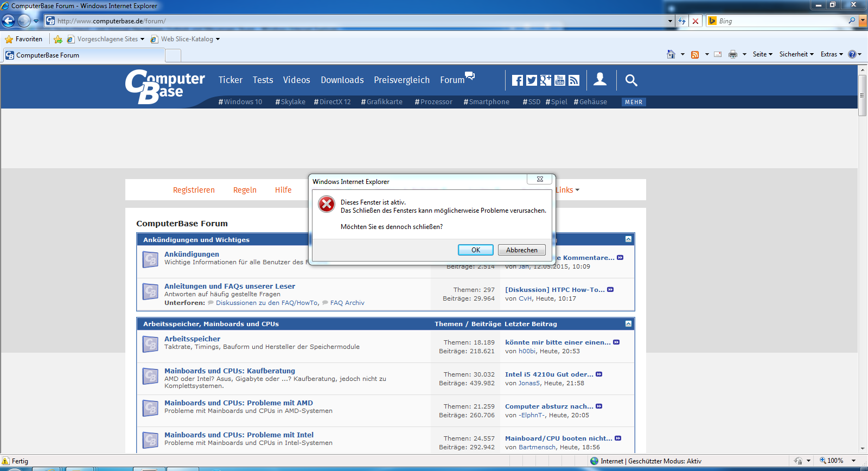Click the RSS feed icon in site header
This screenshot has width=868, height=471.
(574, 80)
